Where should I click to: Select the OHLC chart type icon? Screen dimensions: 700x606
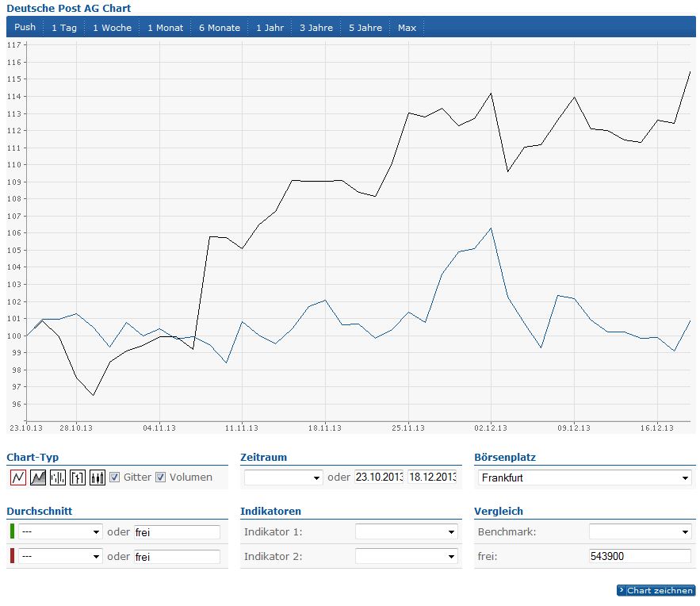coord(78,478)
